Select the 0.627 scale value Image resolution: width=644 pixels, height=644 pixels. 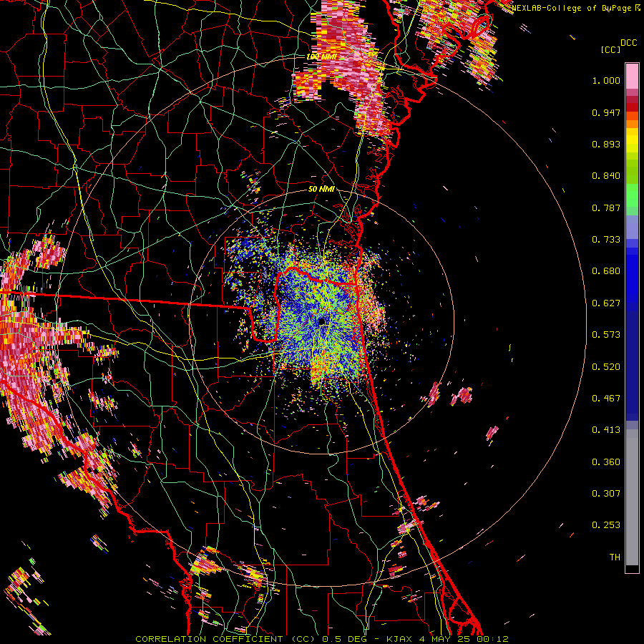[x=606, y=303]
